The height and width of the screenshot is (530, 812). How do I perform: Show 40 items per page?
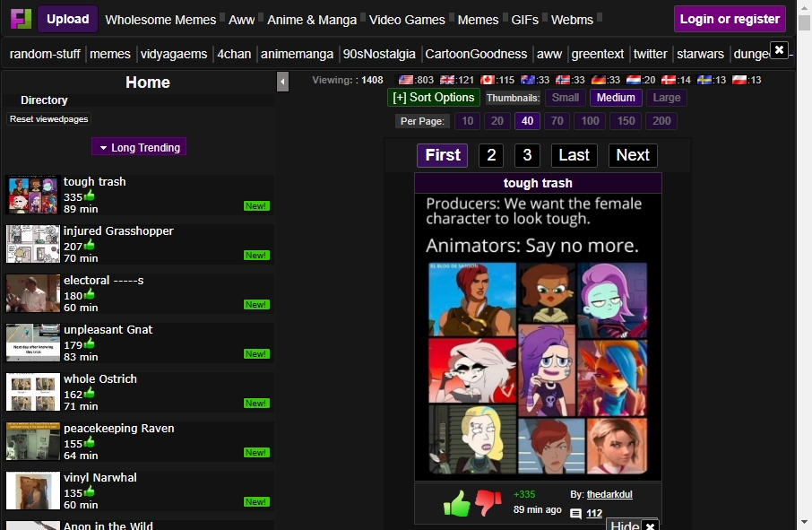[x=527, y=121]
